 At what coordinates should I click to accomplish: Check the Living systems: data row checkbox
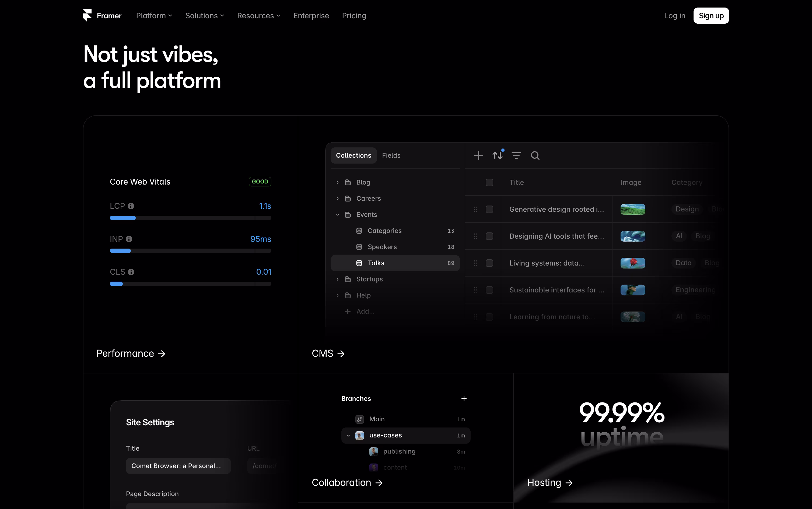click(489, 263)
